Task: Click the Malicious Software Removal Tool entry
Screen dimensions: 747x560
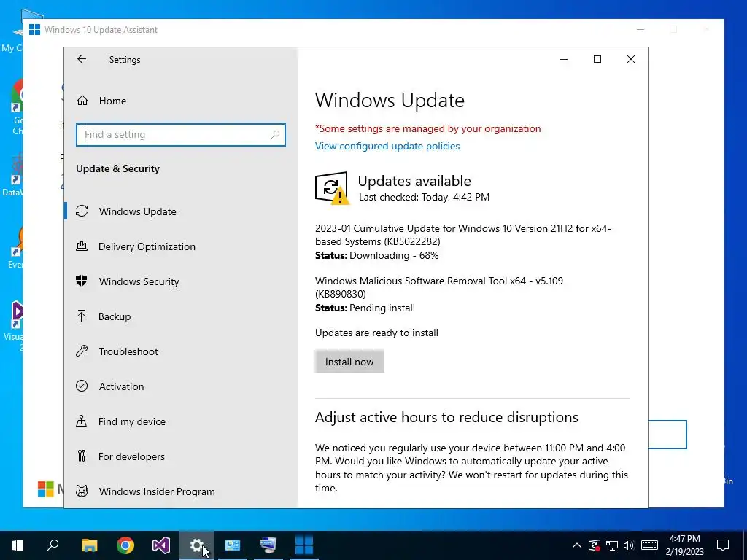Action: pyautogui.click(x=438, y=287)
